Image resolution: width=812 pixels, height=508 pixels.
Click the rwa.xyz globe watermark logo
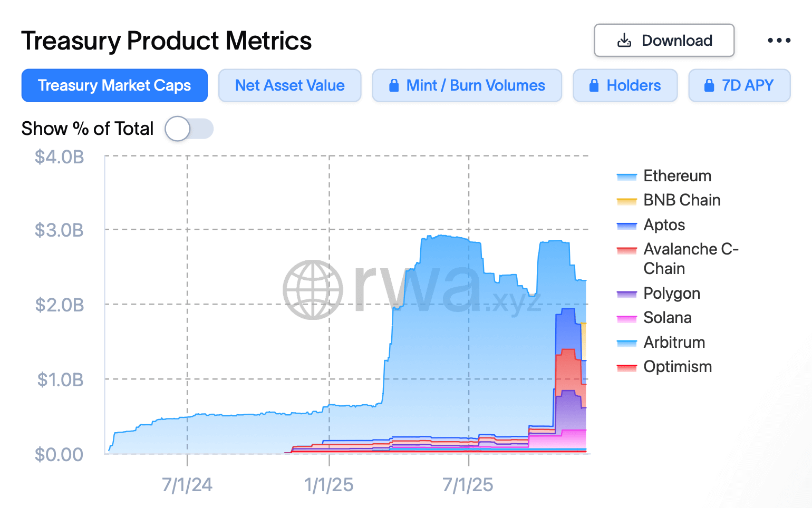[x=313, y=289]
